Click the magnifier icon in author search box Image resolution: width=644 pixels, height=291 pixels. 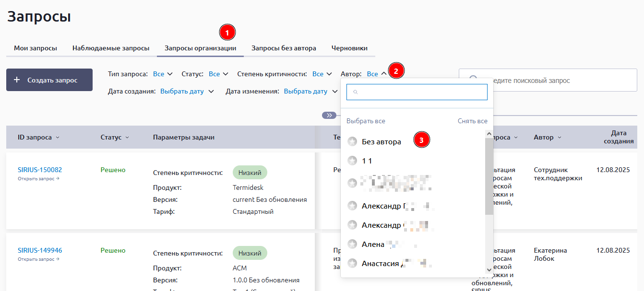pyautogui.click(x=355, y=92)
